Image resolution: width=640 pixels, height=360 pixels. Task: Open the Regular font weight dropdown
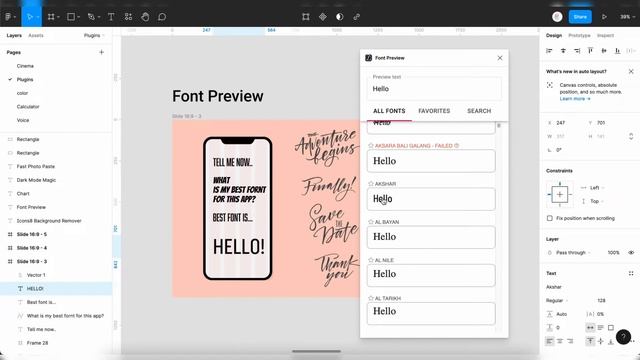[557, 300]
